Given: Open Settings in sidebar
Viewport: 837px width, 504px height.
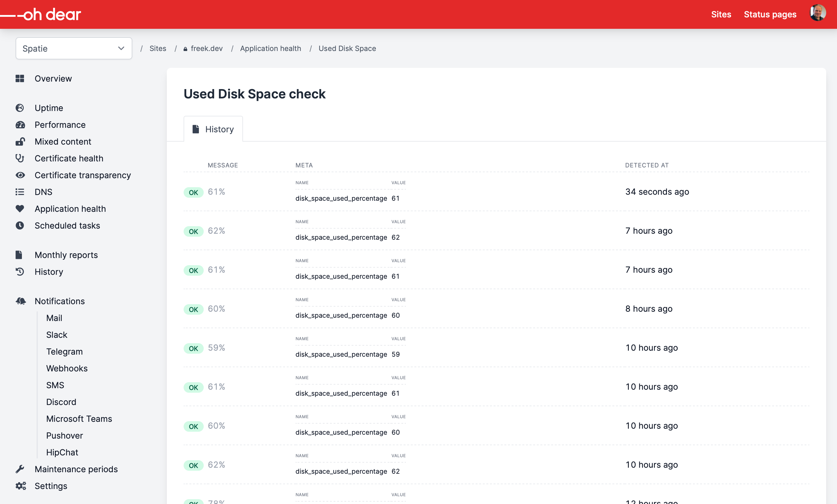Looking at the screenshot, I should point(51,486).
